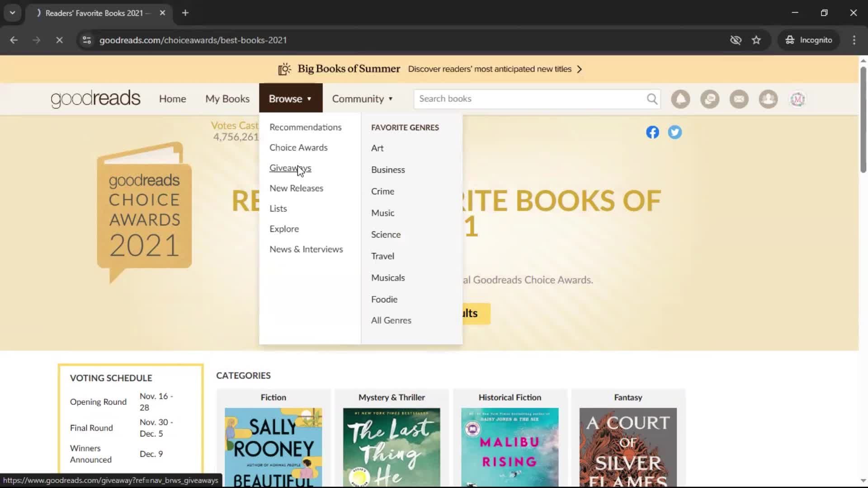
Task: Click the third-party cookies blocked eye icon
Action: point(736,40)
